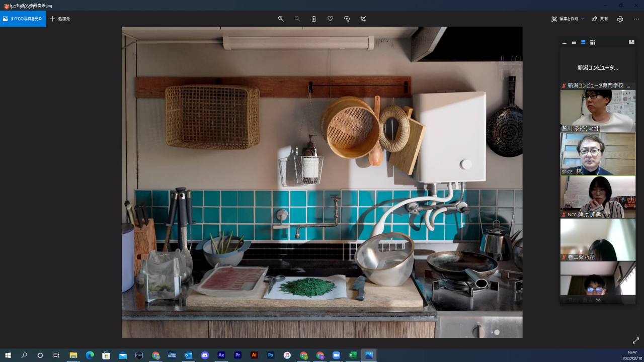Click the 共有 share button

click(x=600, y=19)
